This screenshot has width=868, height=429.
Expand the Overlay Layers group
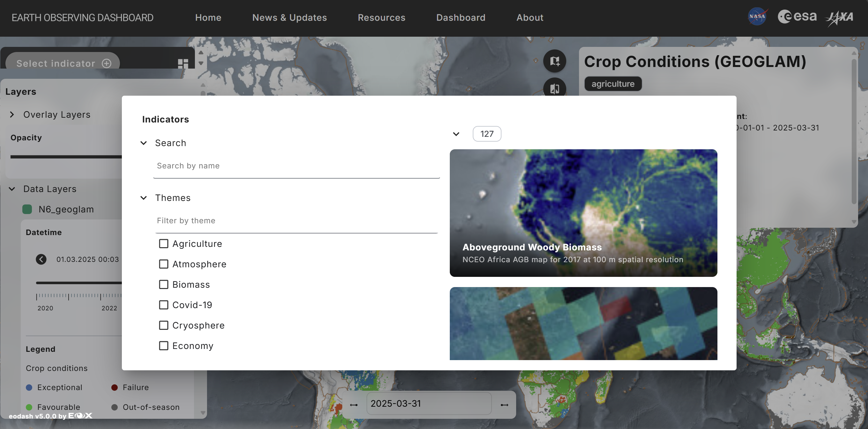(x=12, y=115)
